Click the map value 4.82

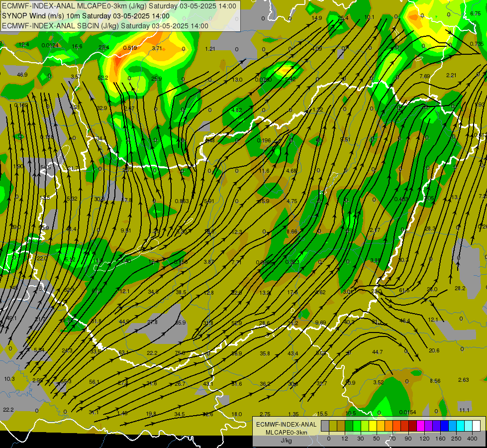(237, 110)
